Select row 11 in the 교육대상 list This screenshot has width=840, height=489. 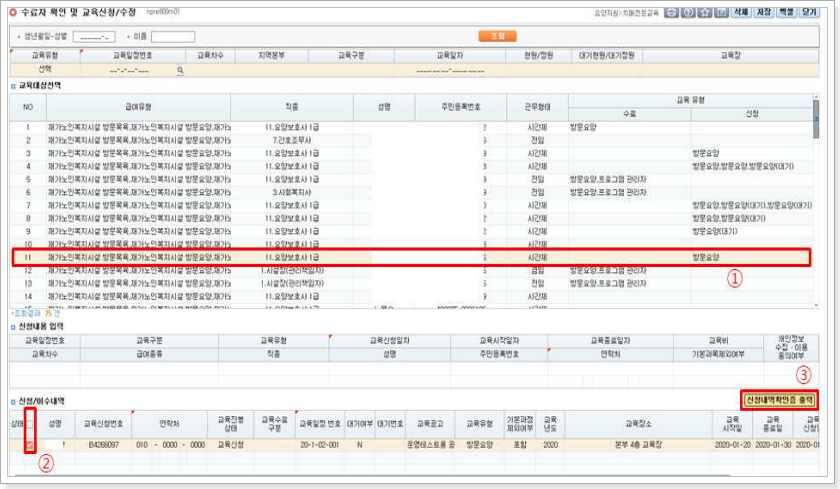(411, 257)
